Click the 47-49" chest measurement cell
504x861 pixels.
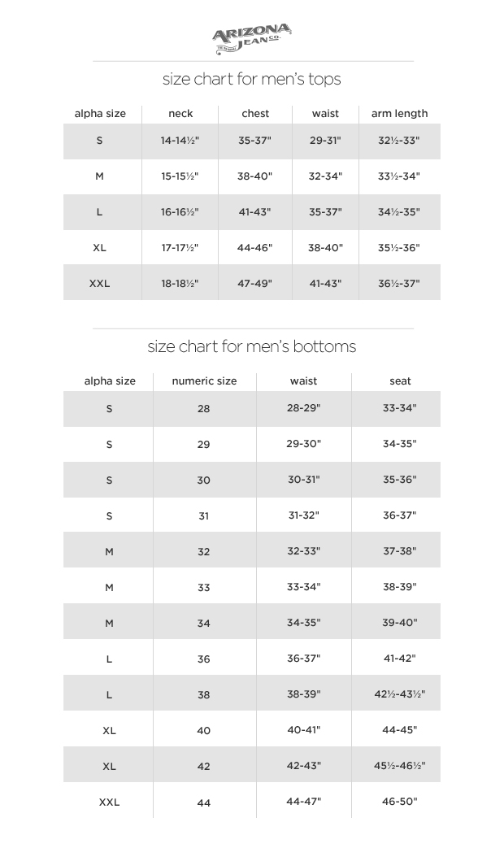click(254, 284)
